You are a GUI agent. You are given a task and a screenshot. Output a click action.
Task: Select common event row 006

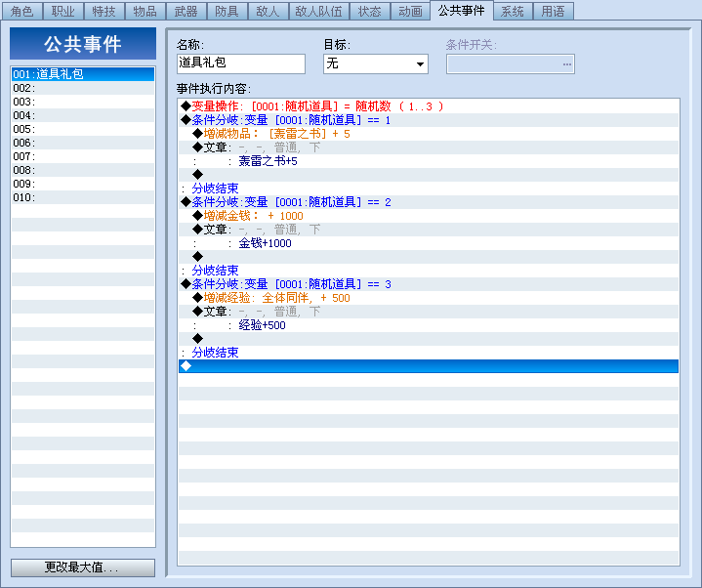click(83, 143)
